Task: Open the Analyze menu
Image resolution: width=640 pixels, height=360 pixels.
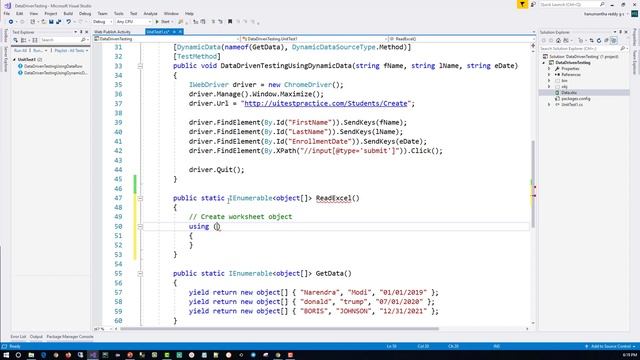Action: click(x=150, y=13)
